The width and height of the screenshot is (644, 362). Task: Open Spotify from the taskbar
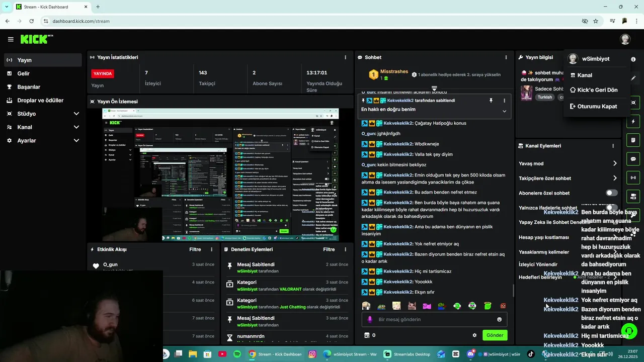tap(237, 354)
